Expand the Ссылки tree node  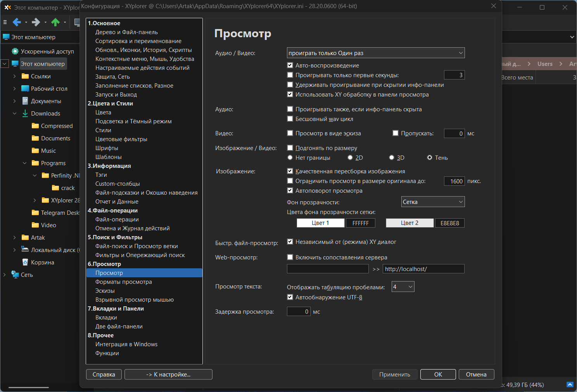point(14,76)
